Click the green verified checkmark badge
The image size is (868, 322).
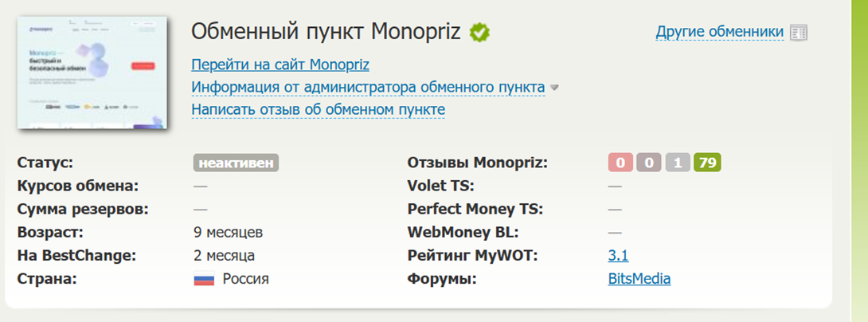click(x=479, y=33)
